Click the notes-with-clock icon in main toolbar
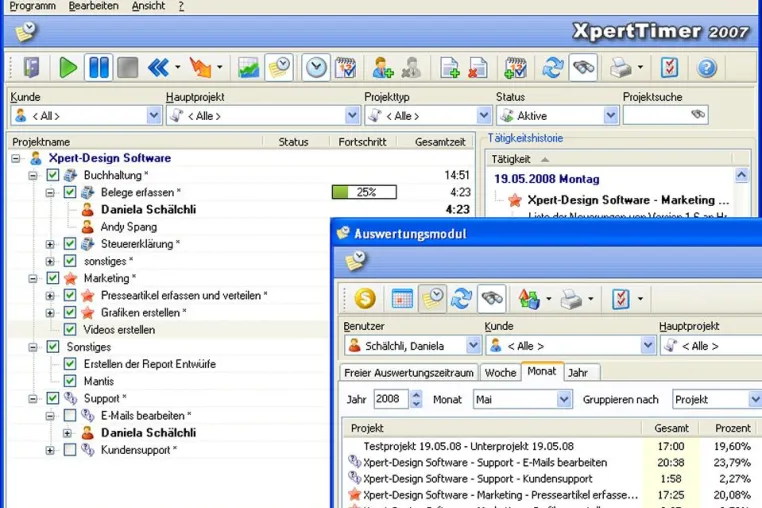This screenshot has width=762, height=508. point(279,68)
